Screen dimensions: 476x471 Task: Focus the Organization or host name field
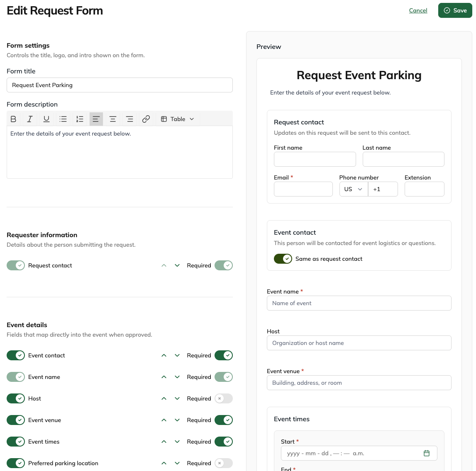(x=359, y=343)
